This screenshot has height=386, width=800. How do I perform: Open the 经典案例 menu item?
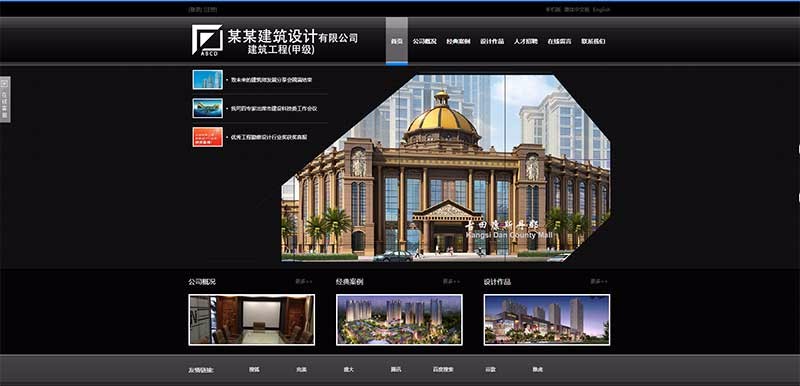pos(458,41)
